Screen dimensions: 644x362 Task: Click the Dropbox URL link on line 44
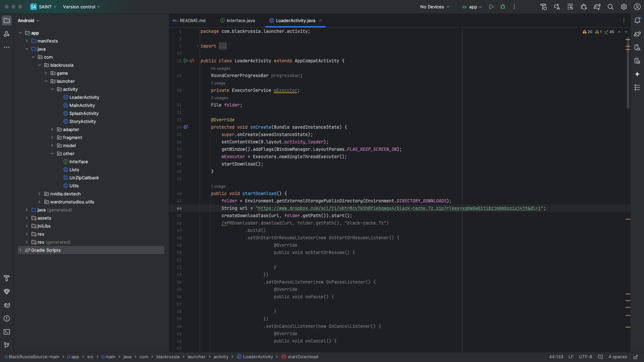click(x=398, y=208)
